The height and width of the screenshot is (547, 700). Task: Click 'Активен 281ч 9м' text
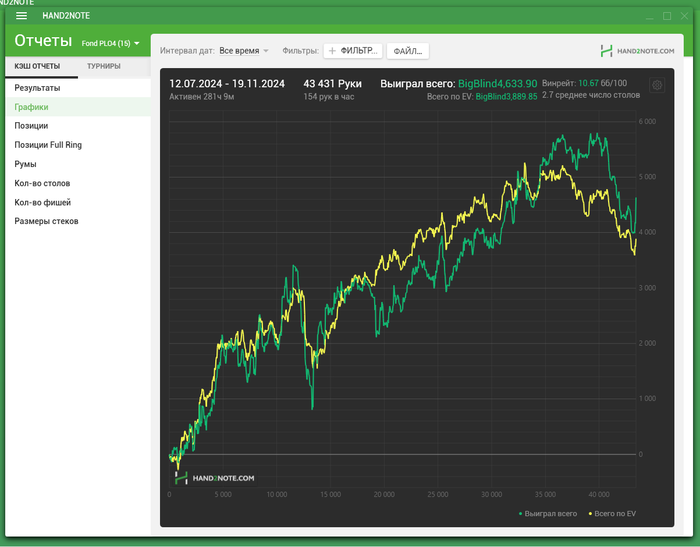pos(202,97)
